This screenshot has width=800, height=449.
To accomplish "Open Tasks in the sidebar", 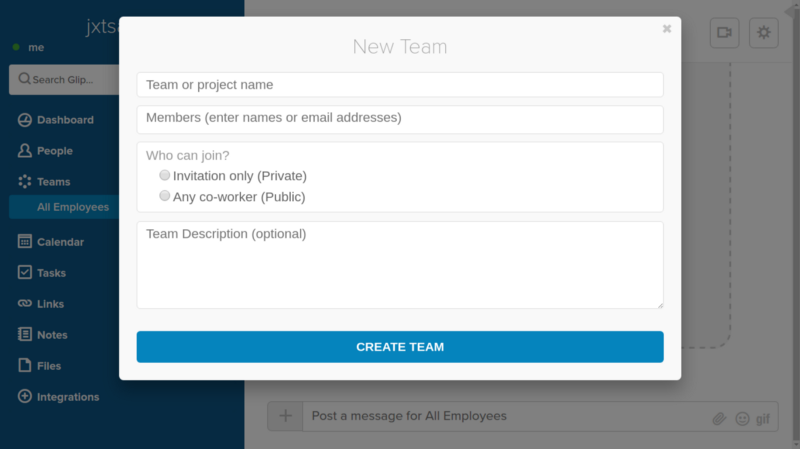I will coord(51,273).
